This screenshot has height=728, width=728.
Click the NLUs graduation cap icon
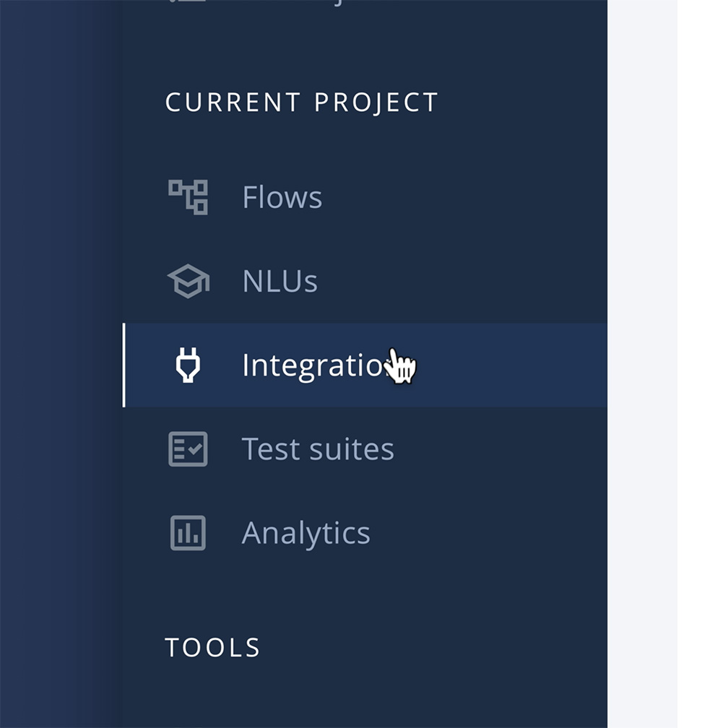pyautogui.click(x=188, y=280)
